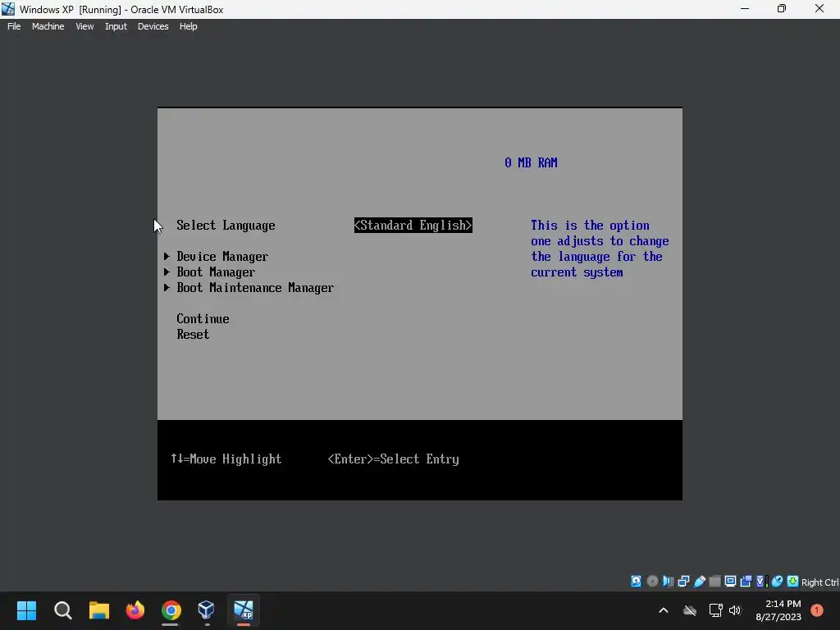Click the network adapters status icon

point(683,582)
